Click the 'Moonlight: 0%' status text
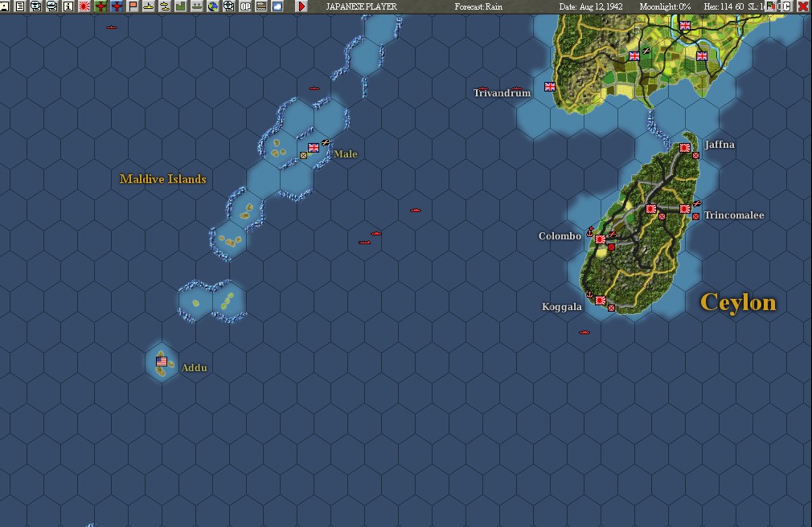 point(665,6)
